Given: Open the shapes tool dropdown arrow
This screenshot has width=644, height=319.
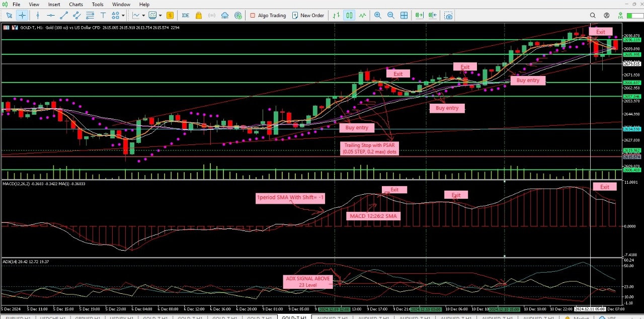Looking at the screenshot, I should [x=123, y=15].
